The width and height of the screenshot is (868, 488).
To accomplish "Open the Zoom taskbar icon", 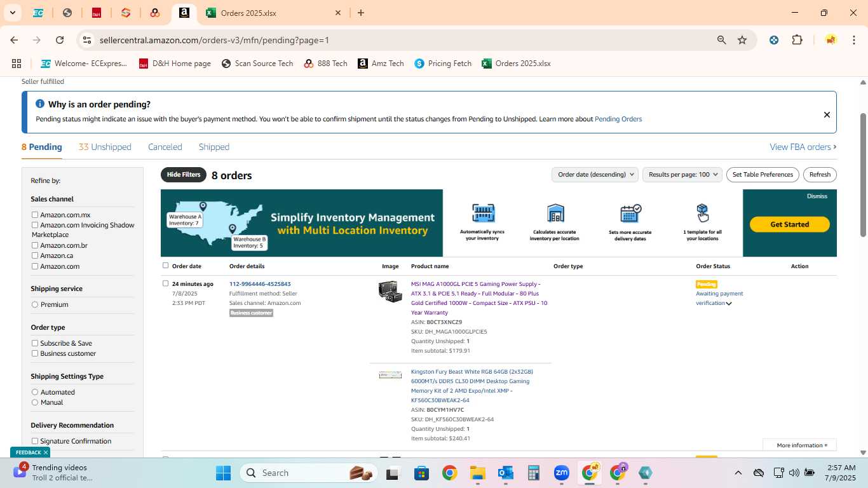I will pos(562,473).
